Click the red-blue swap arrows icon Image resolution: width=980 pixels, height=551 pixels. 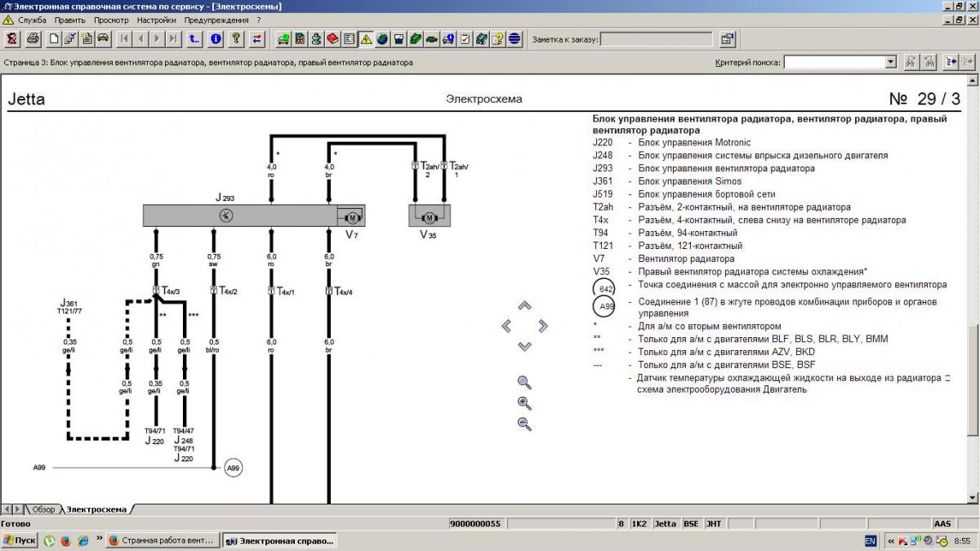[257, 38]
